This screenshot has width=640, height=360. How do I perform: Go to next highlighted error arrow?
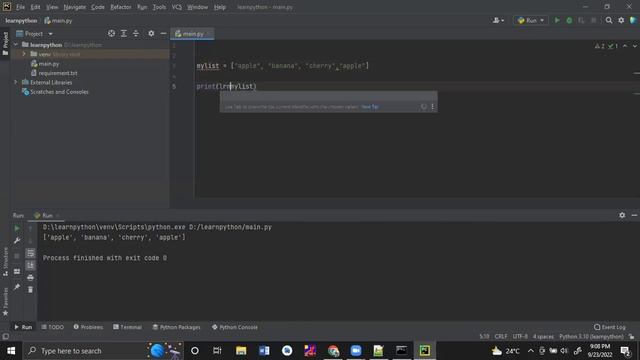tap(634, 46)
